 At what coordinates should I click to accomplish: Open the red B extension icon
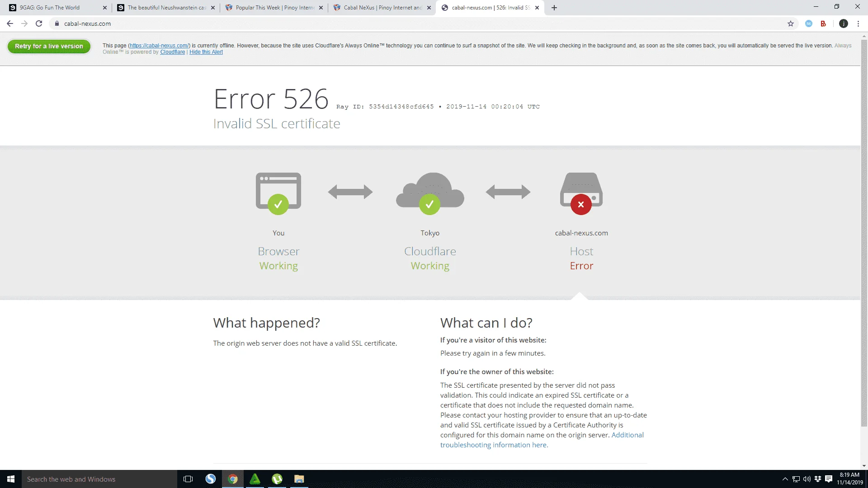pyautogui.click(x=823, y=23)
